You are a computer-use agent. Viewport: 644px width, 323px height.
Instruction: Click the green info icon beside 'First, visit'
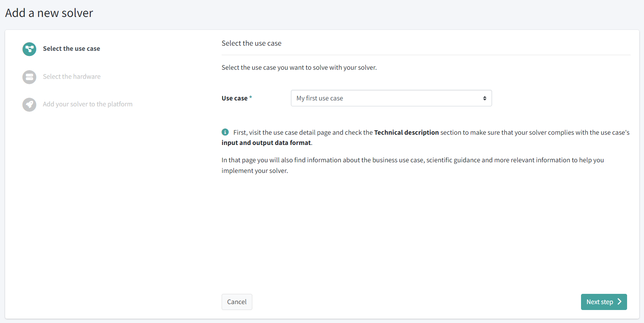click(225, 132)
